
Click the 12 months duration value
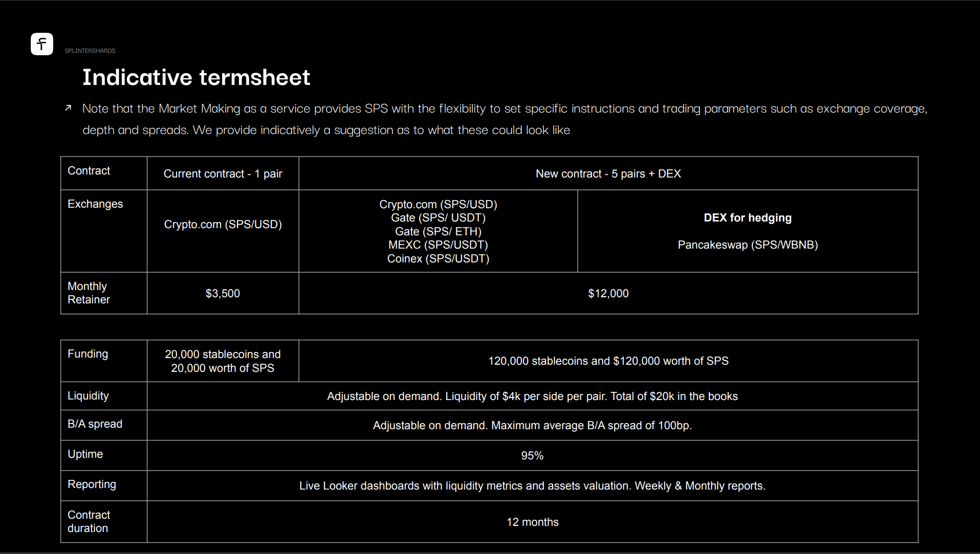533,522
